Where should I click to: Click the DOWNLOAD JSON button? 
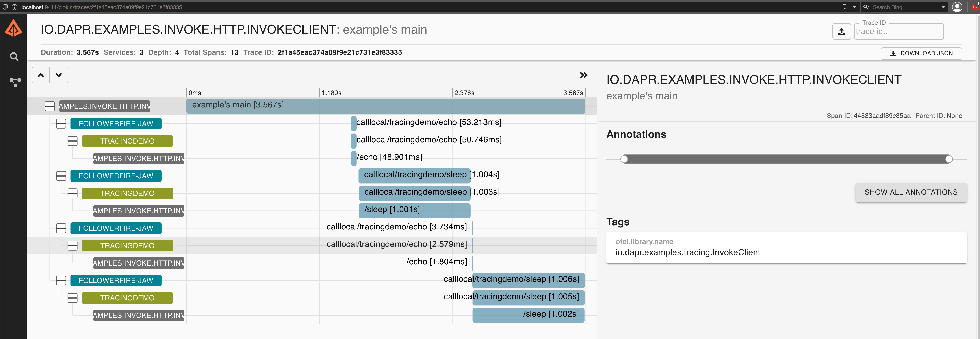coord(921,53)
